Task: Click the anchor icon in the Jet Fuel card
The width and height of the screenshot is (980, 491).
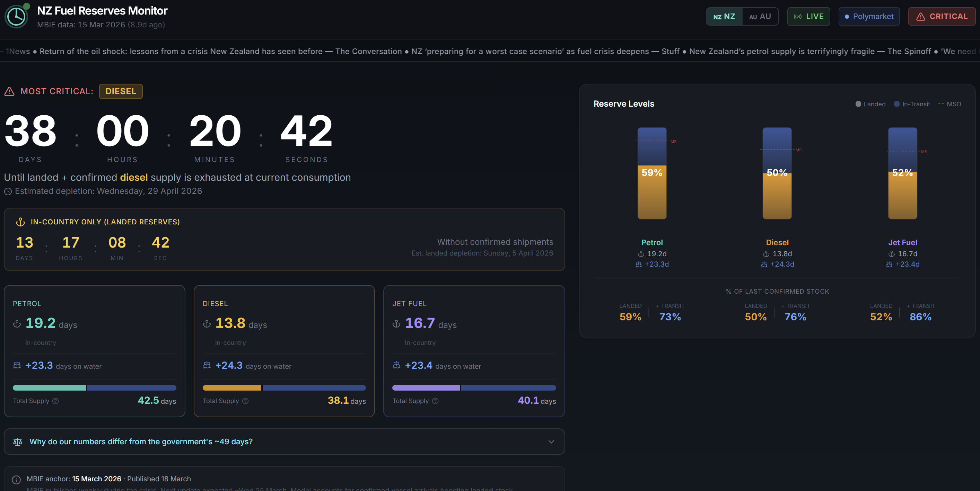Action: 396,324
